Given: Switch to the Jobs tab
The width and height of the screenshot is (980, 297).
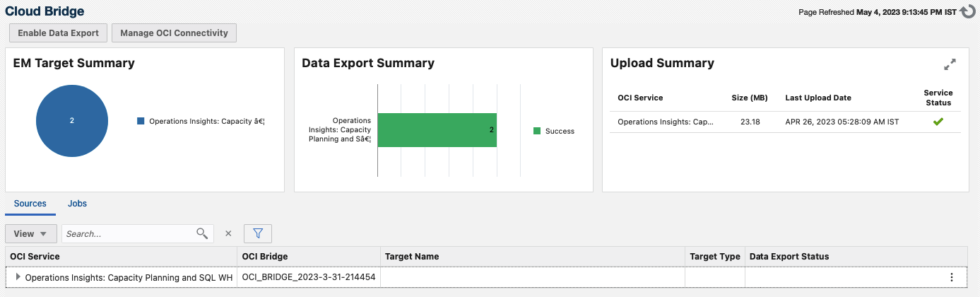Looking at the screenshot, I should click(x=77, y=204).
